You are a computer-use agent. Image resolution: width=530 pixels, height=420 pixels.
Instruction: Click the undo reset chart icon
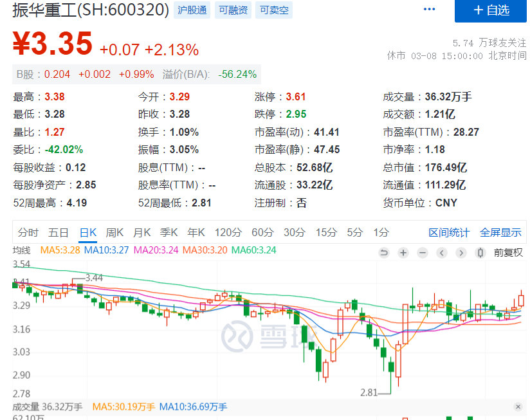pyautogui.click(x=383, y=252)
